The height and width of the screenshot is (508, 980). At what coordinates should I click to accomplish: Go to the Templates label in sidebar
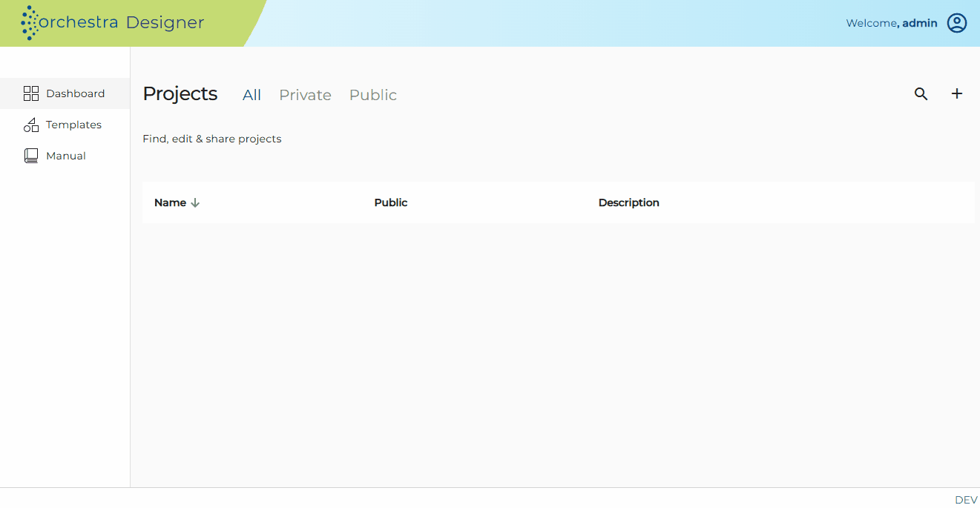(x=73, y=125)
